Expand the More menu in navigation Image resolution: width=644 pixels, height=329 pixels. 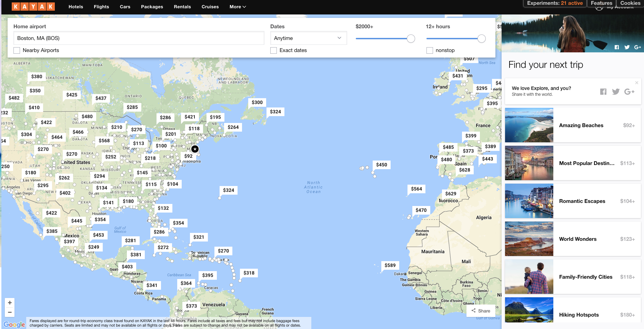coord(238,7)
